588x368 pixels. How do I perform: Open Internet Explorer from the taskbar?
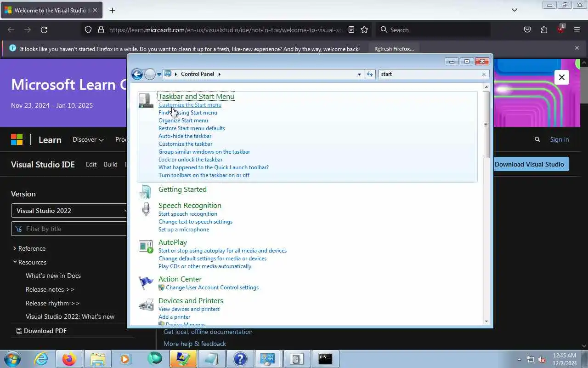point(41,359)
